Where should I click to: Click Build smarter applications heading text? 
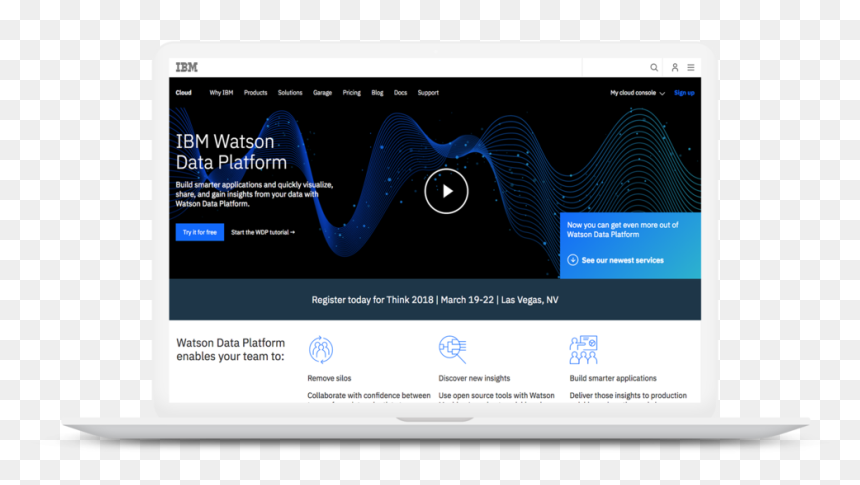(613, 378)
